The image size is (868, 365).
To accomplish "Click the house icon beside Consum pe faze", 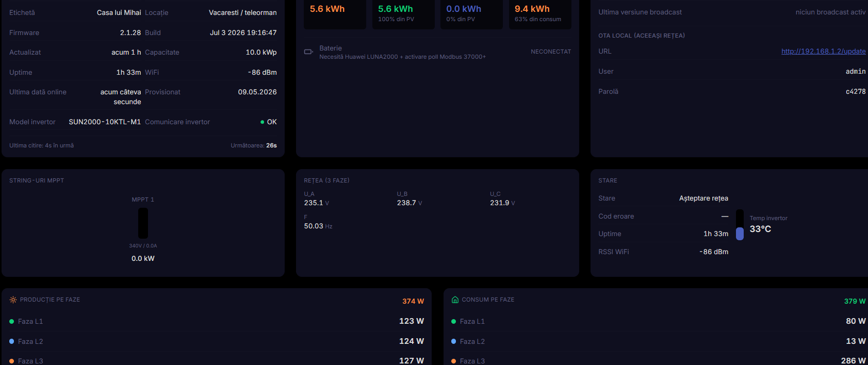I will tap(455, 300).
